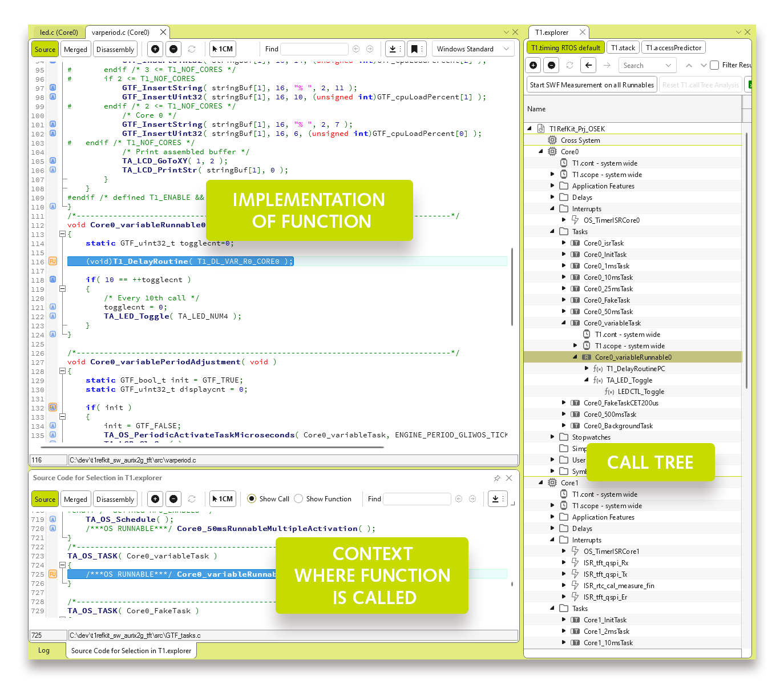Switch to the led.c (Core0) tab
Viewport: 784px width, 684px height.
coord(59,33)
